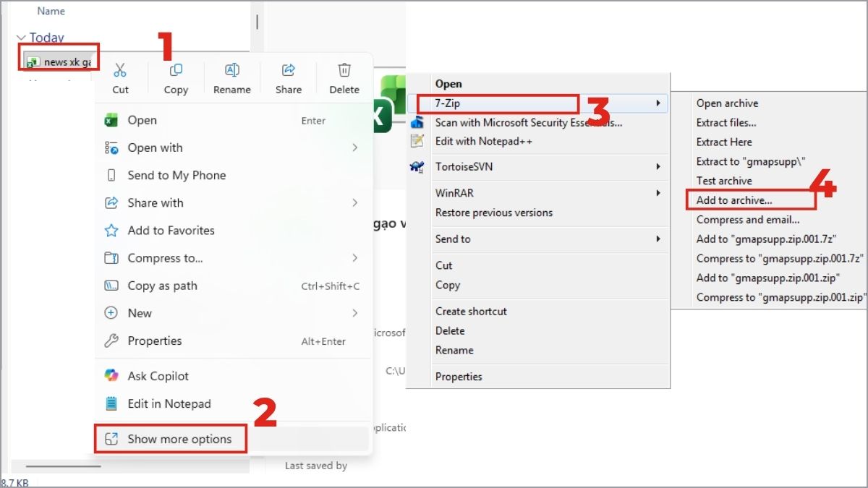Expand 7-Zip submenu arrow
The height and width of the screenshot is (488, 868).
coord(658,103)
